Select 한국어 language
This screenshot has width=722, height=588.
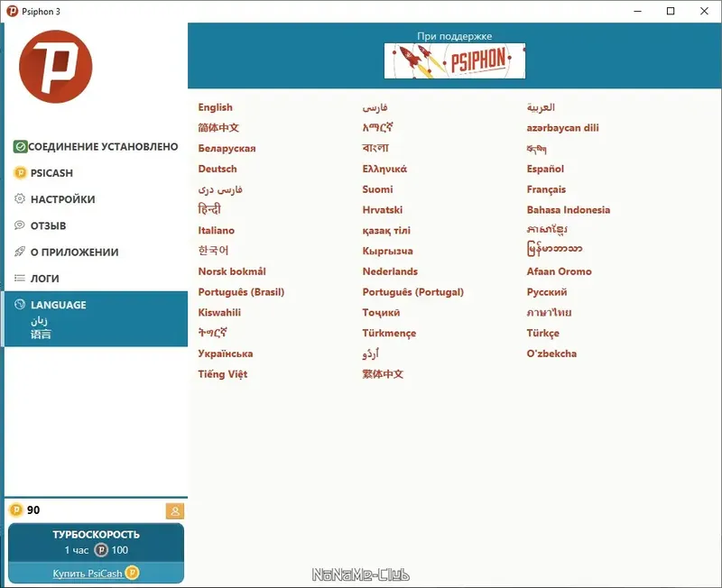[x=213, y=251]
